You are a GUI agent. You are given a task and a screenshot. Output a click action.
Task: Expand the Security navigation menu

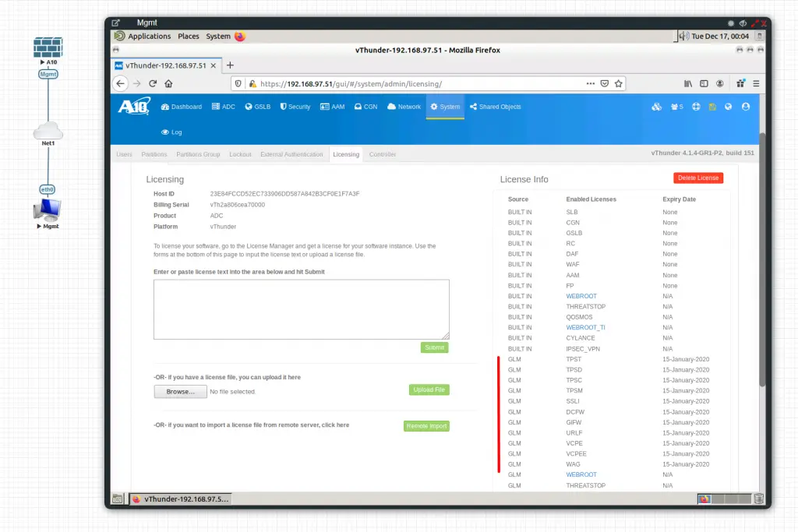coord(295,107)
